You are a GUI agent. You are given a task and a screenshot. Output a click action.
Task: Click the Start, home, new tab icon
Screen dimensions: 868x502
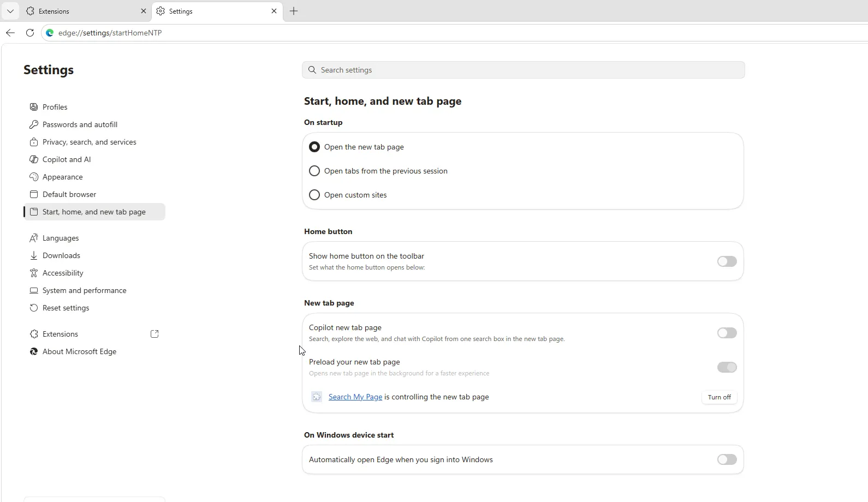pyautogui.click(x=34, y=212)
